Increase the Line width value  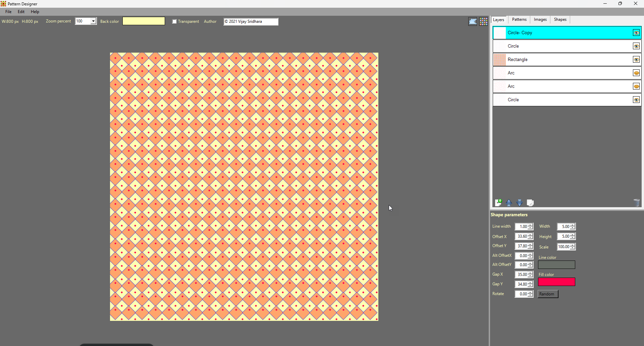click(x=530, y=225)
